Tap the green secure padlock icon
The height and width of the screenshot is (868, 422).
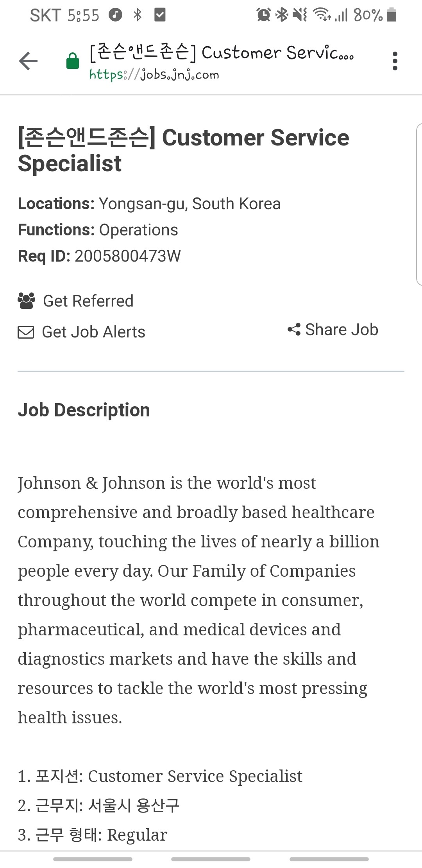point(73,61)
